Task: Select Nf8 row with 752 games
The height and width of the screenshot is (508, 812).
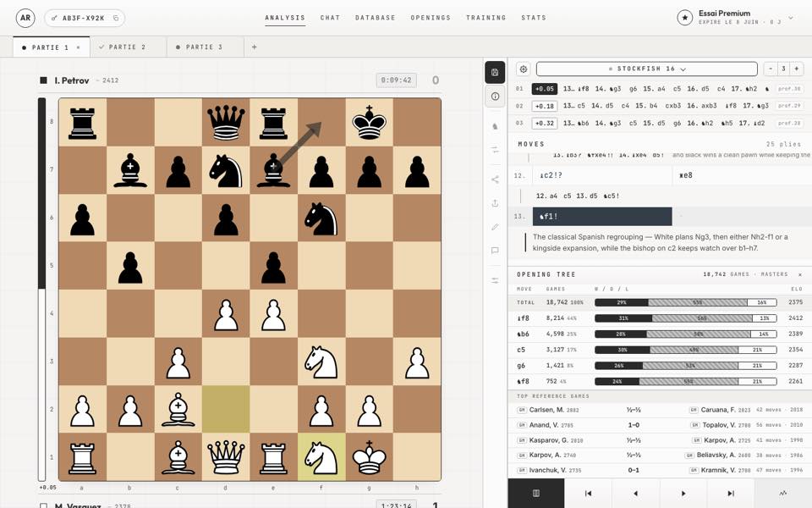Action: pyautogui.click(x=660, y=381)
